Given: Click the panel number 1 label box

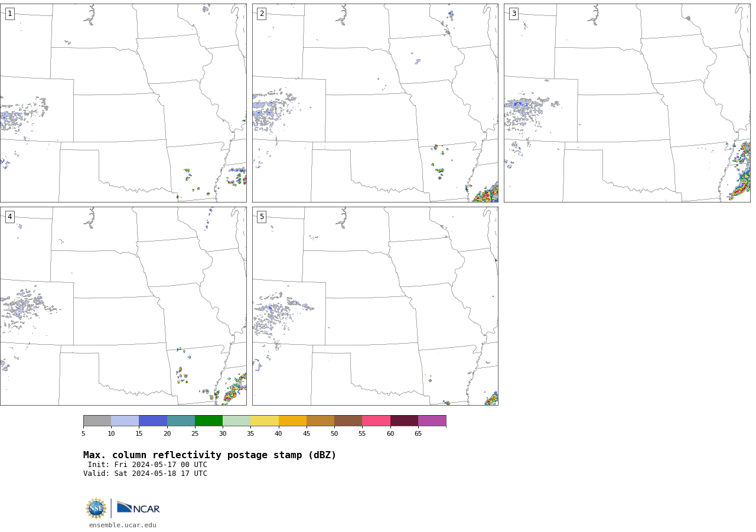Looking at the screenshot, I should [9, 14].
